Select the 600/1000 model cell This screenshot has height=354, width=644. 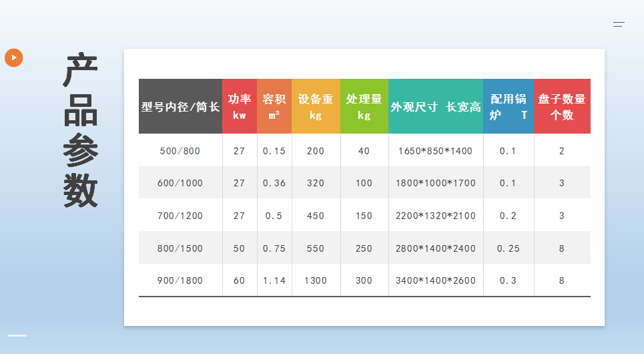point(180,183)
